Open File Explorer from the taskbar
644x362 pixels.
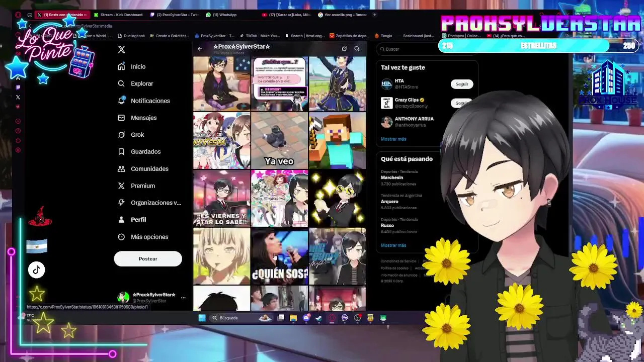coord(293,318)
